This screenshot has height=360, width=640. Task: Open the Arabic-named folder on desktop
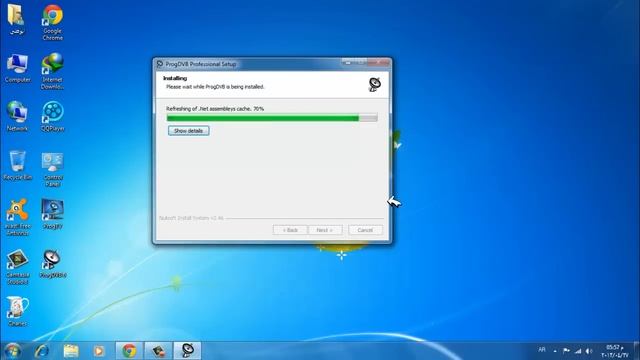(16, 19)
